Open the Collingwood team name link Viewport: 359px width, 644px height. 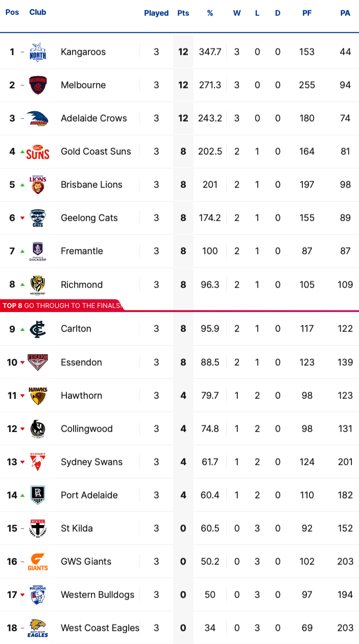tap(87, 429)
